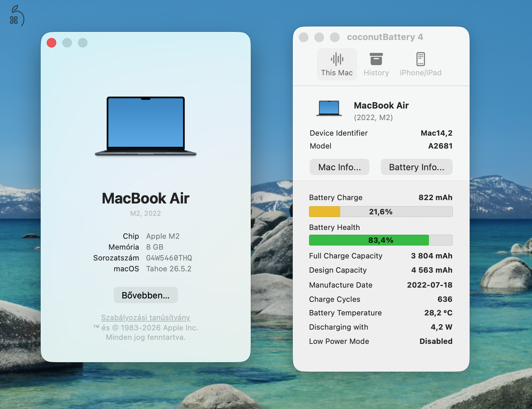532x409 pixels.
Task: Open the Szabályozási tanúsítvány link
Action: [x=146, y=317]
